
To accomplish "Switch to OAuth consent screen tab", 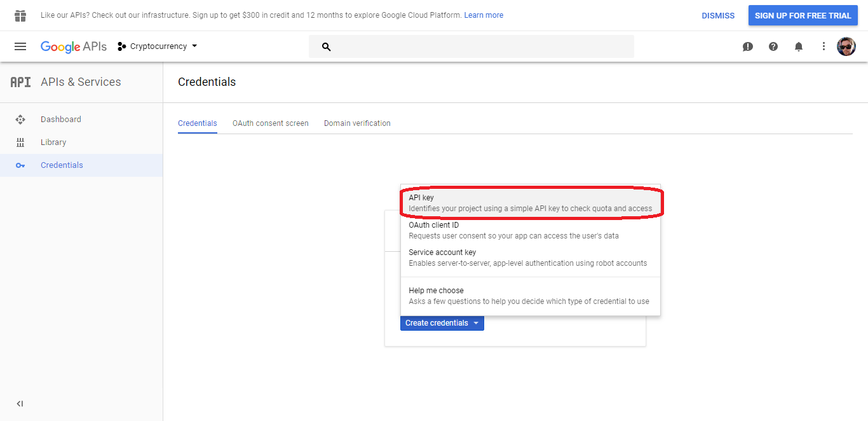I will [271, 123].
